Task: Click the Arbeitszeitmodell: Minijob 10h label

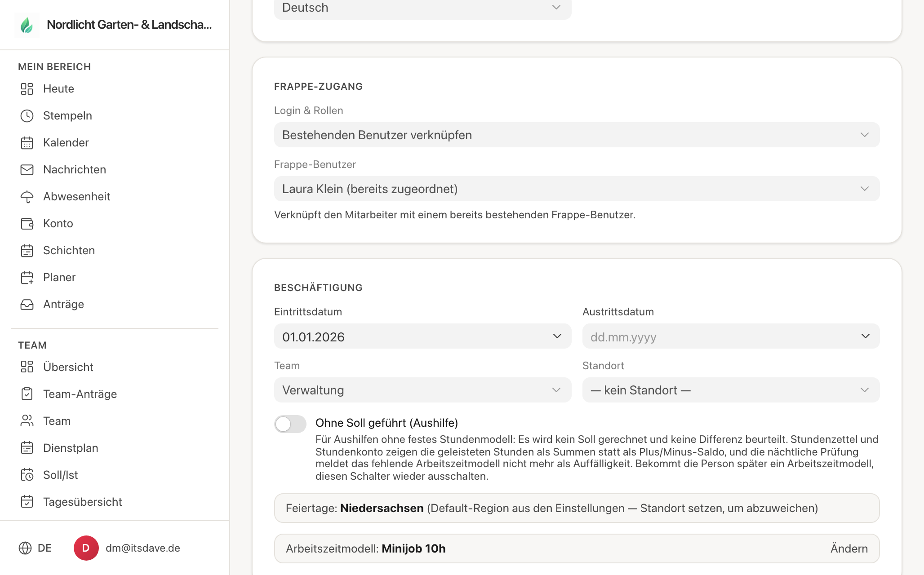Action: pos(366,548)
